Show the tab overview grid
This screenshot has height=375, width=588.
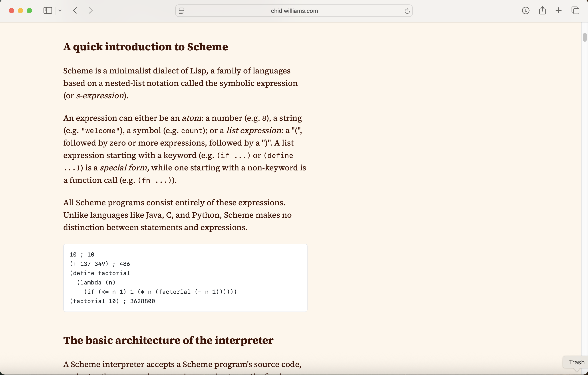coord(575,10)
